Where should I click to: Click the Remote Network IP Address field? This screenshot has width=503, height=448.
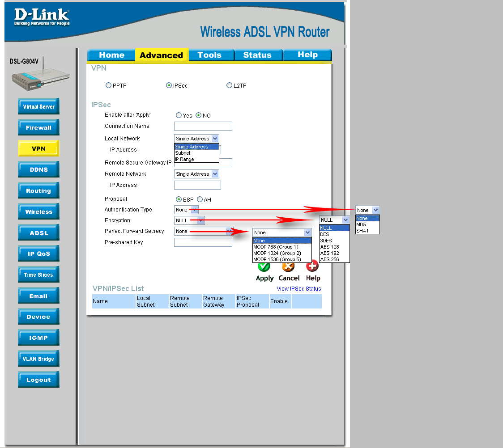[198, 185]
